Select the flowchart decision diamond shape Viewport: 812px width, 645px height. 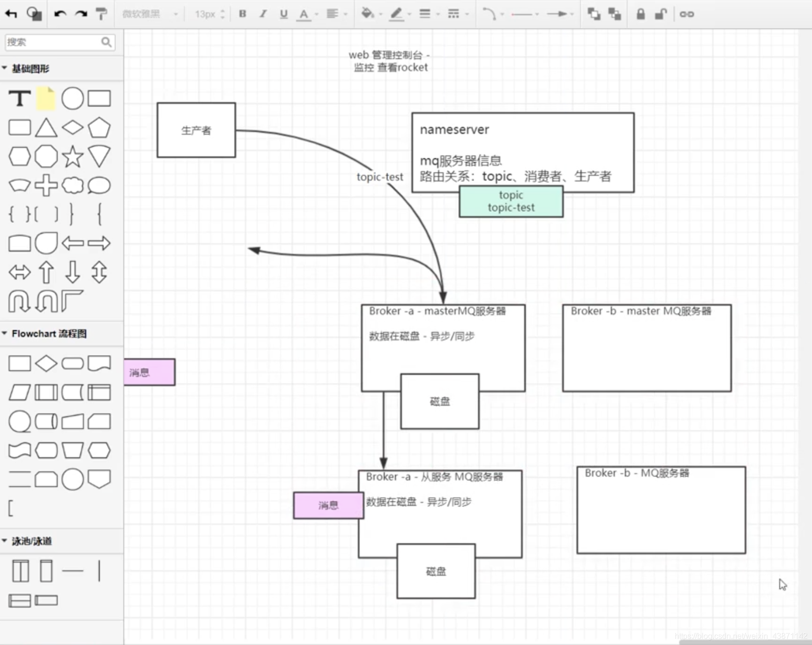pos(46,363)
